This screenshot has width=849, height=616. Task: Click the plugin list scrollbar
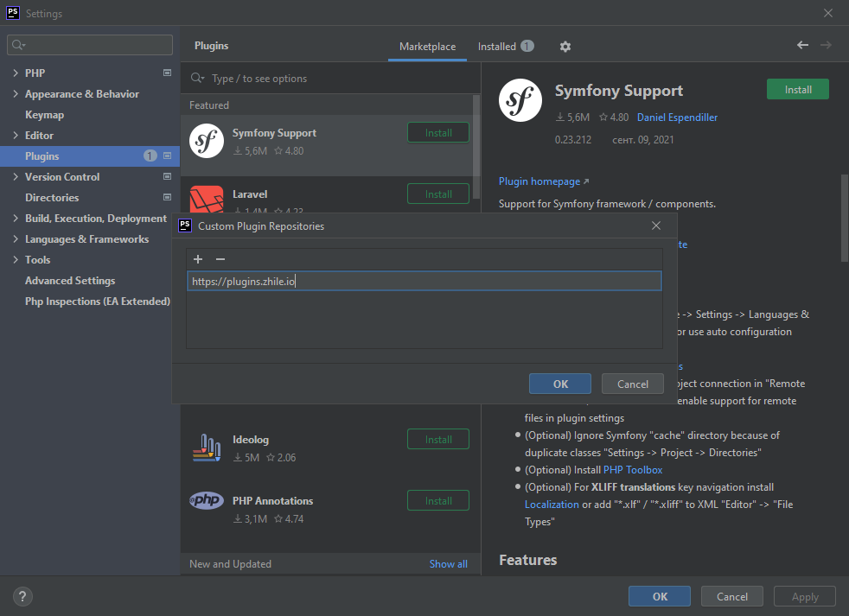tap(476, 147)
